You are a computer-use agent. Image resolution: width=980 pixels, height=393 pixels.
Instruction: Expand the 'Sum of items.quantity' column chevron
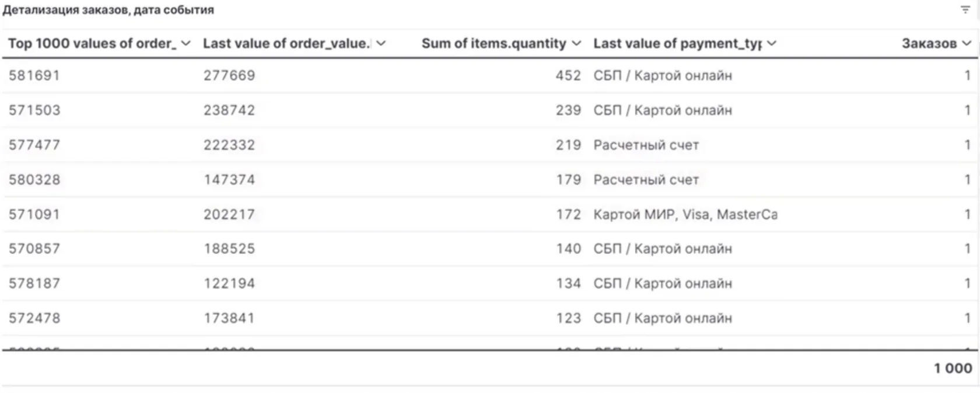[576, 44]
